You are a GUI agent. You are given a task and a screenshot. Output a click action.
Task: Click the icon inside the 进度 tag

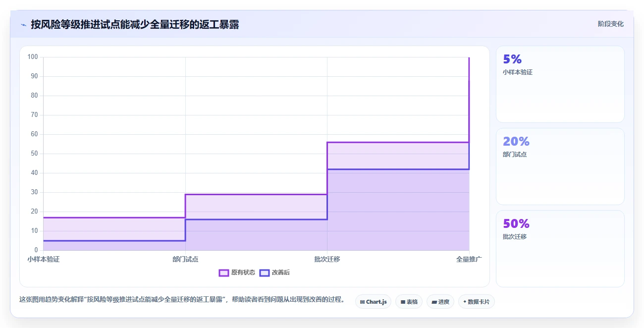434,302
